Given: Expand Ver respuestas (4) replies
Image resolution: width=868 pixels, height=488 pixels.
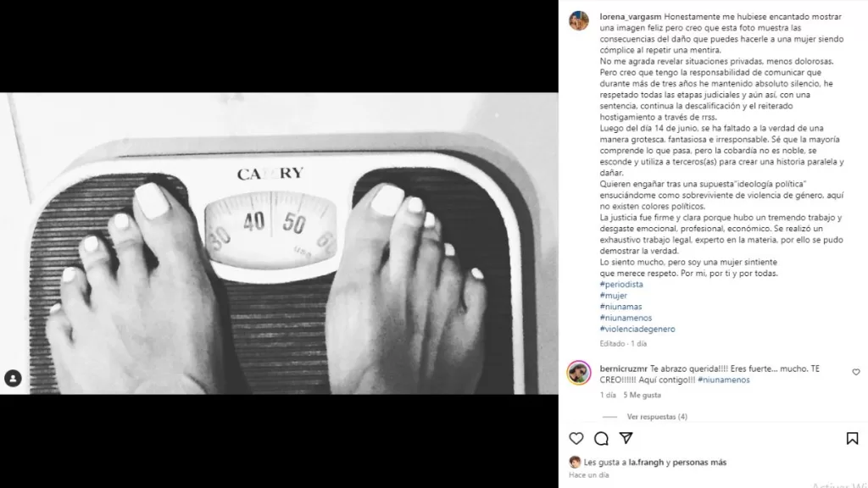Looking at the screenshot, I should 657,417.
